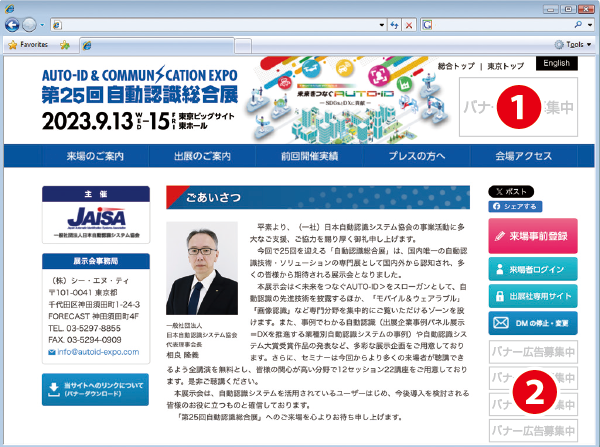Viewport: 600px width, 447px height.
Task: Click the 来場者ログイン button
Action: pyautogui.click(x=533, y=269)
